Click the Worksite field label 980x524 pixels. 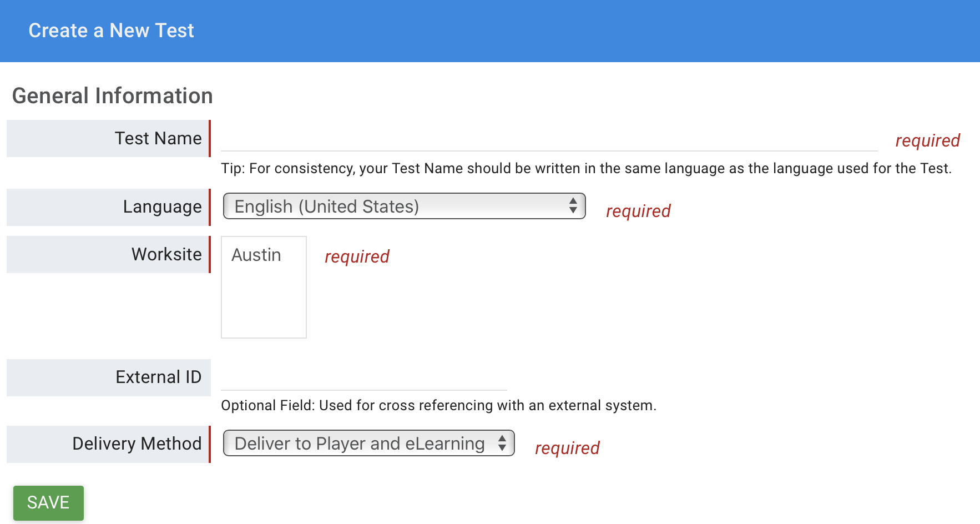click(x=166, y=254)
